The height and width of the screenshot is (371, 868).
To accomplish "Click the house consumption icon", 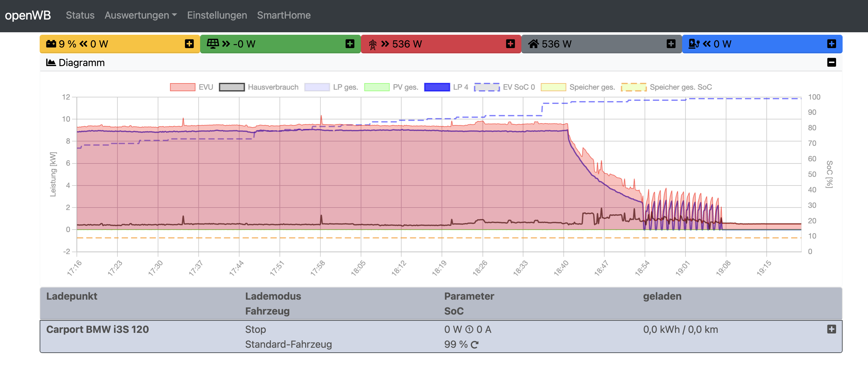I will tap(533, 44).
